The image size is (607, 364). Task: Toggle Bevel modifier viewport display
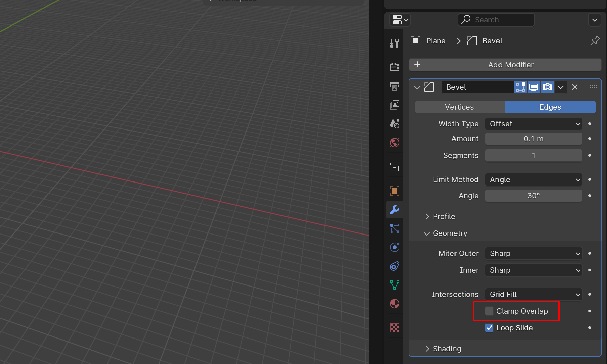click(x=534, y=87)
